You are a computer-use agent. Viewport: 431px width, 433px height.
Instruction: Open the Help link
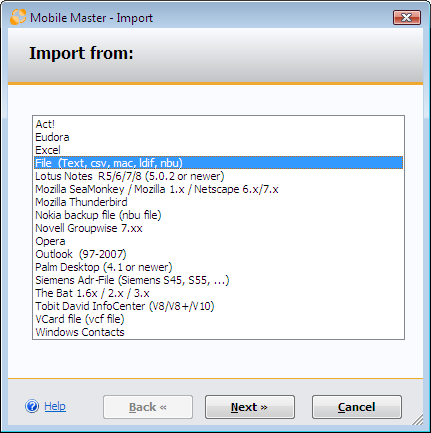[x=55, y=406]
